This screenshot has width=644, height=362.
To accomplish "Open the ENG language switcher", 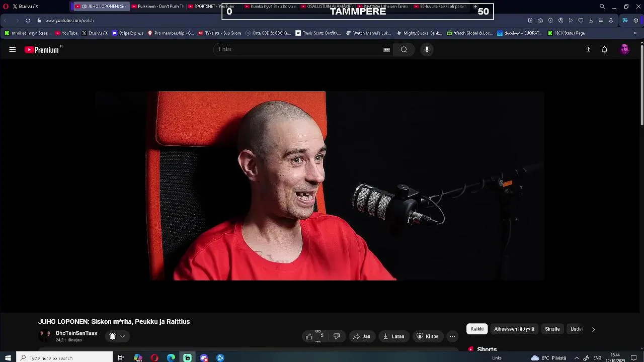I will 597,358.
